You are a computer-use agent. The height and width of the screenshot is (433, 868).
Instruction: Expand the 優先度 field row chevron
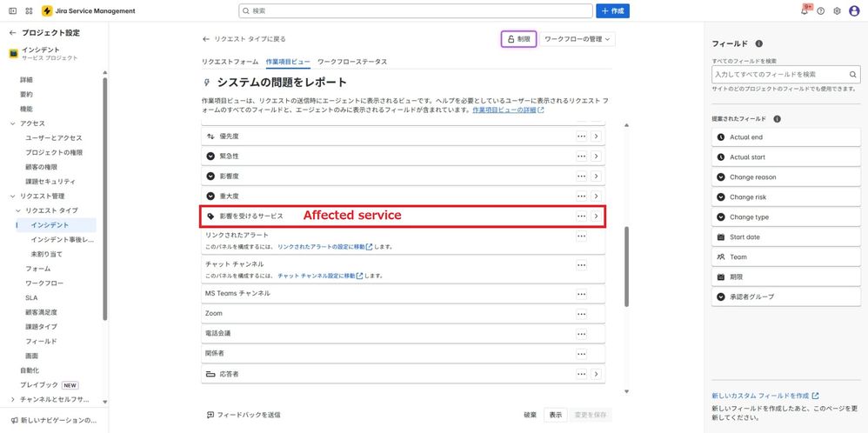click(x=596, y=137)
